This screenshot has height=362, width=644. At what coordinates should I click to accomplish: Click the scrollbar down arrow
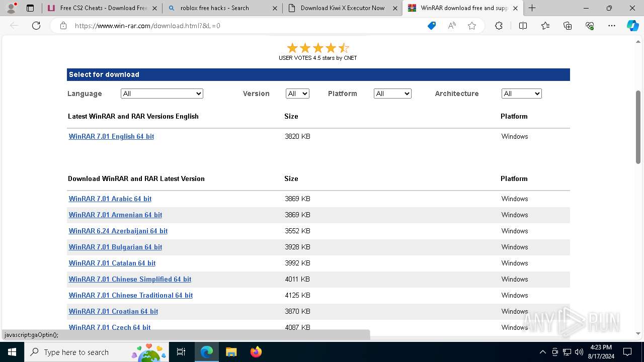click(x=638, y=333)
